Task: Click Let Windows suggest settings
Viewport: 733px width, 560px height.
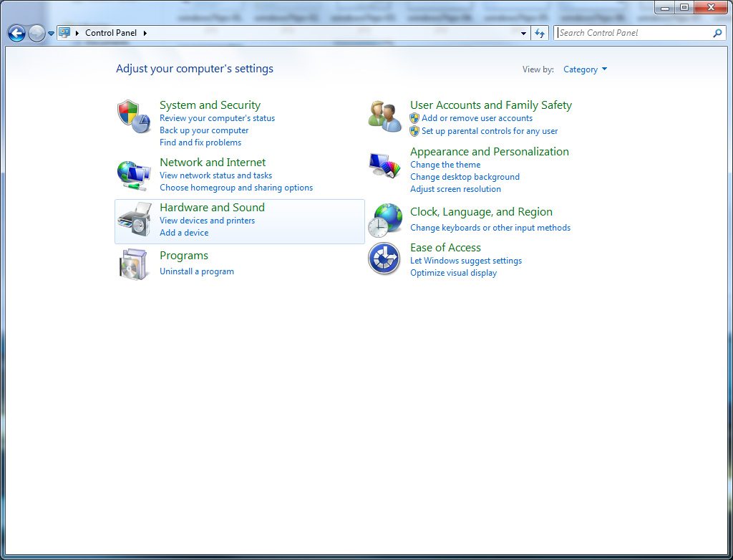Action: (466, 261)
